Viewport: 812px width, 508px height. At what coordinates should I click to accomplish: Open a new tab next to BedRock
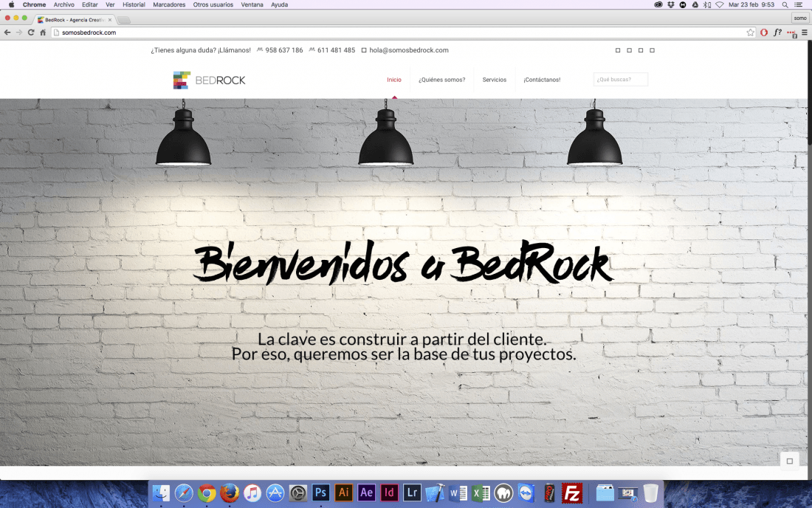pyautogui.click(x=124, y=20)
